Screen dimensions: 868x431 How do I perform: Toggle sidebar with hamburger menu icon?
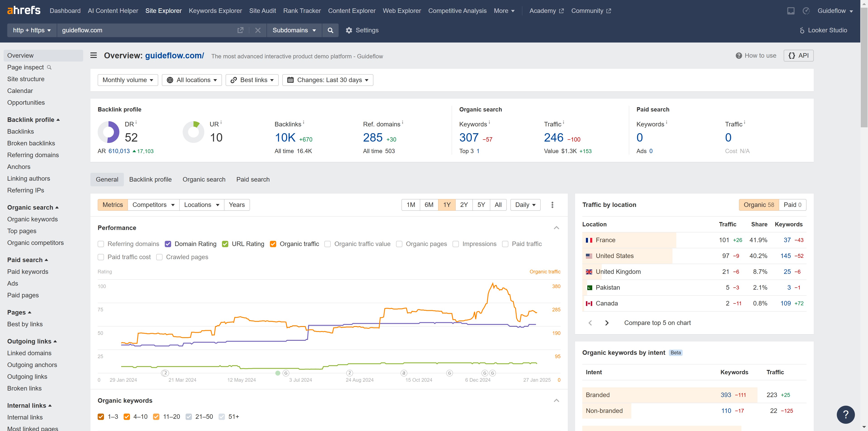(94, 56)
